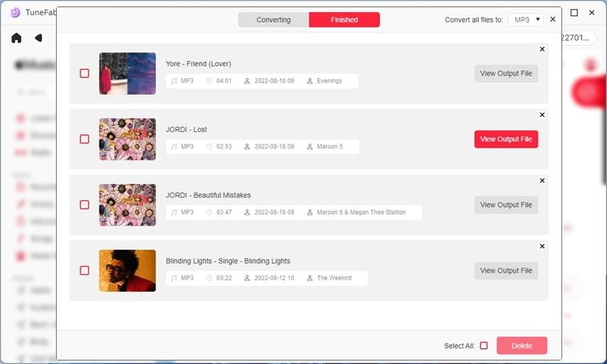Enable the Select All checkbox

[484, 346]
